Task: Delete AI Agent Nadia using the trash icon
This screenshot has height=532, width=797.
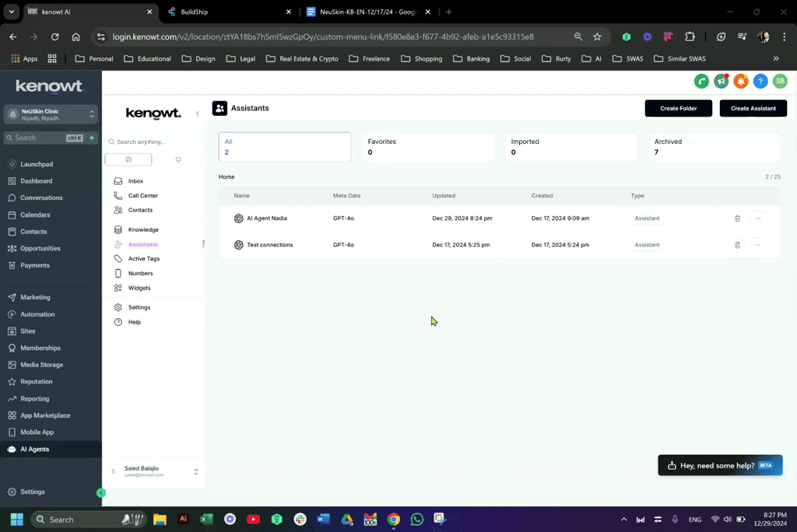Action: point(737,219)
